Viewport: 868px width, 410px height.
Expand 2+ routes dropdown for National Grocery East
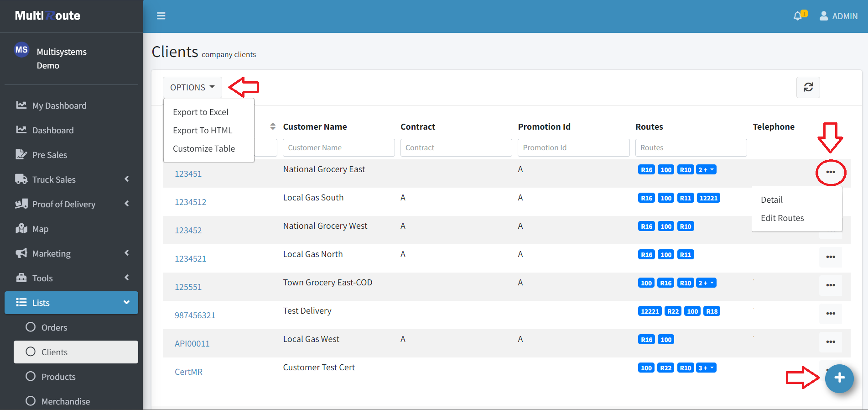click(706, 170)
